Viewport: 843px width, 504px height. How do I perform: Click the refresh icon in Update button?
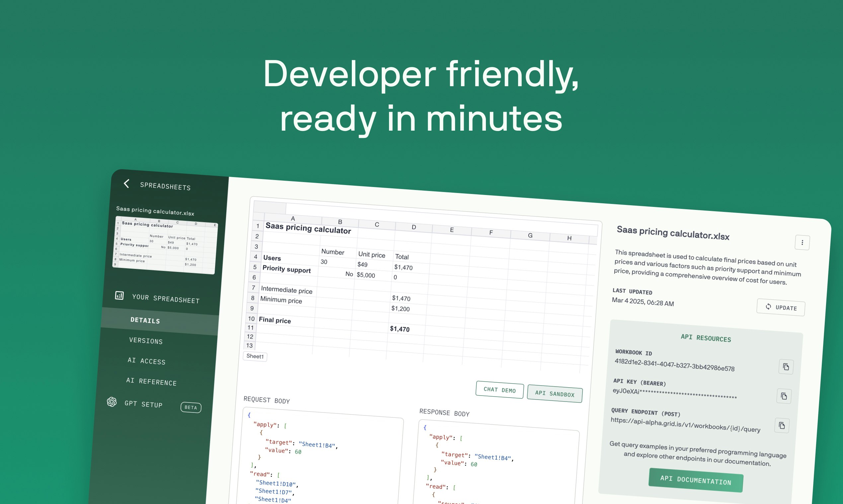click(x=768, y=306)
